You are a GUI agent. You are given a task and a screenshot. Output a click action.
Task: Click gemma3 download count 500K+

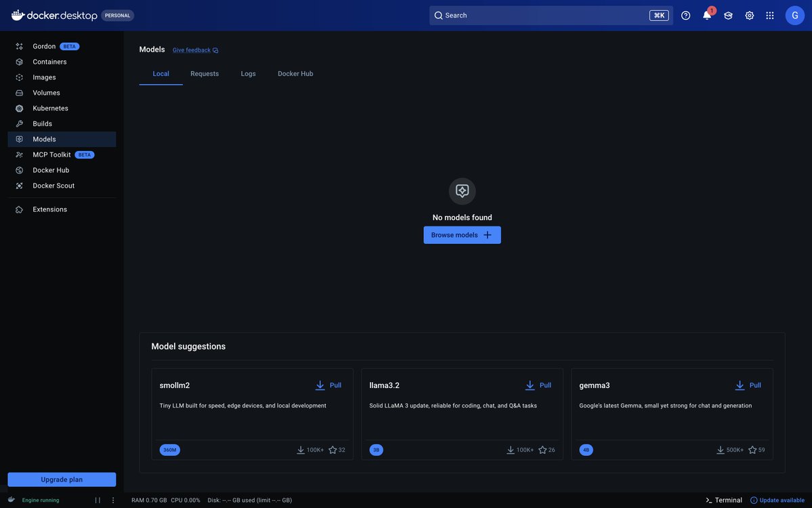pos(729,450)
